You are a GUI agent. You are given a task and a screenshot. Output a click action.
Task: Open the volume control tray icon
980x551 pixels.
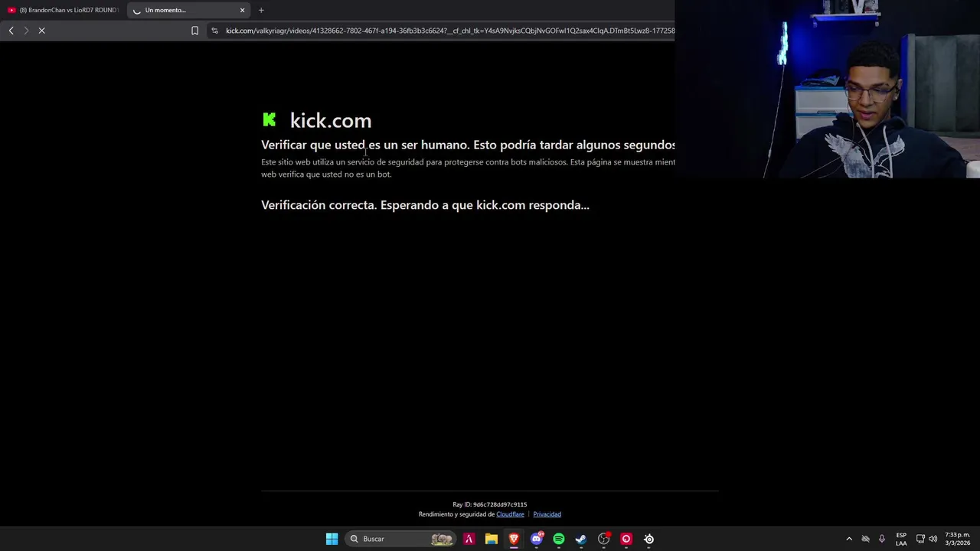click(933, 539)
